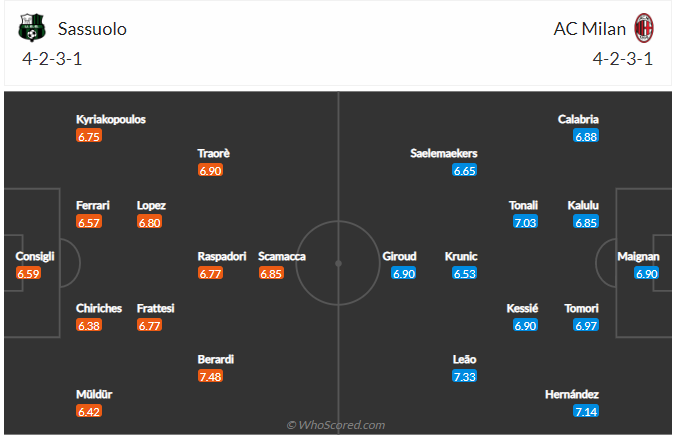Viewport: 676px width, 435px height.
Task: Click goalkeeper Consigli's name
Action: coord(35,256)
